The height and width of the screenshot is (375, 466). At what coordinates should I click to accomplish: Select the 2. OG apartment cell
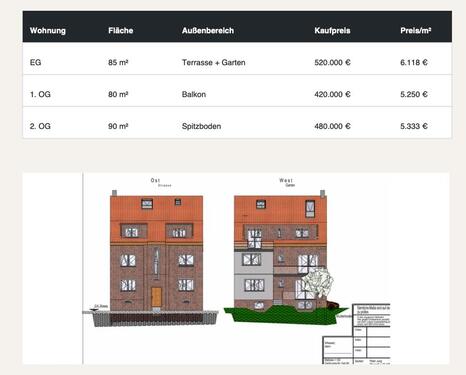(40, 126)
